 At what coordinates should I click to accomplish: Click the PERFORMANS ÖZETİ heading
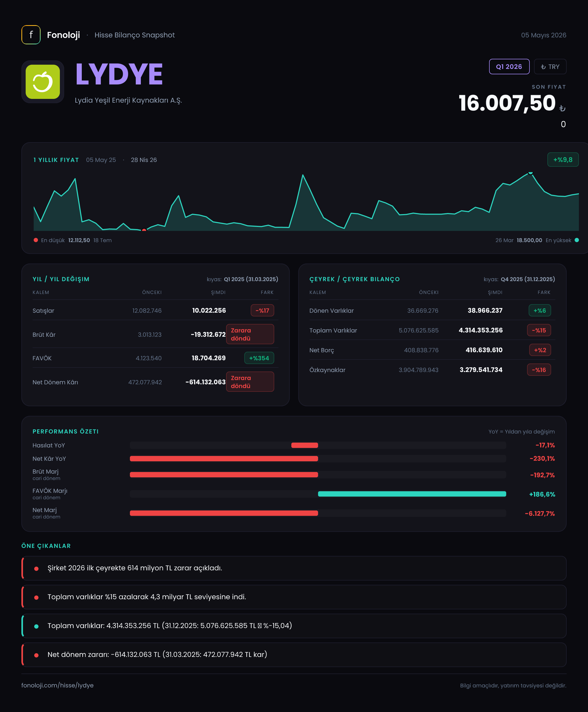pyautogui.click(x=65, y=432)
